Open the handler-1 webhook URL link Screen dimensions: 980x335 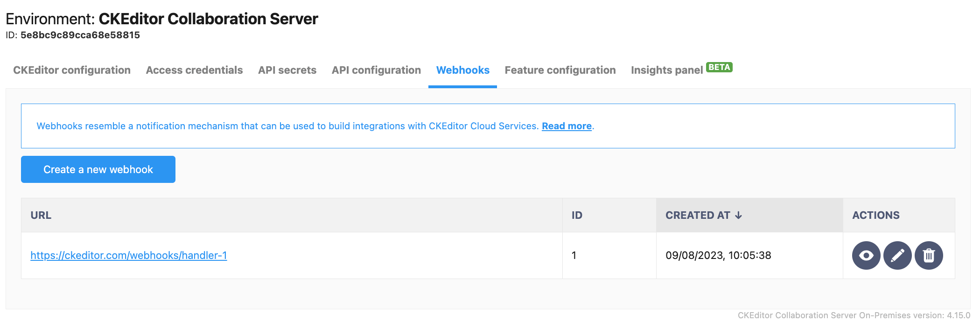coord(129,255)
